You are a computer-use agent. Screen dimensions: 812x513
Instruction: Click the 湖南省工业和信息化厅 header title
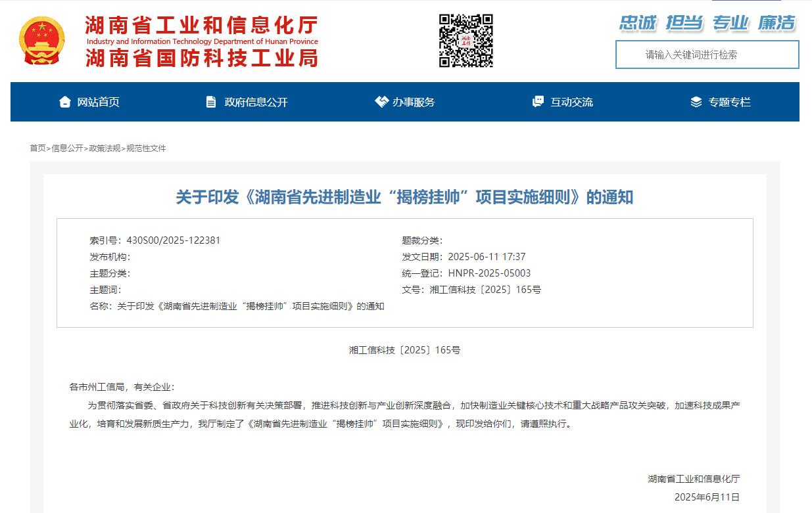(x=201, y=26)
